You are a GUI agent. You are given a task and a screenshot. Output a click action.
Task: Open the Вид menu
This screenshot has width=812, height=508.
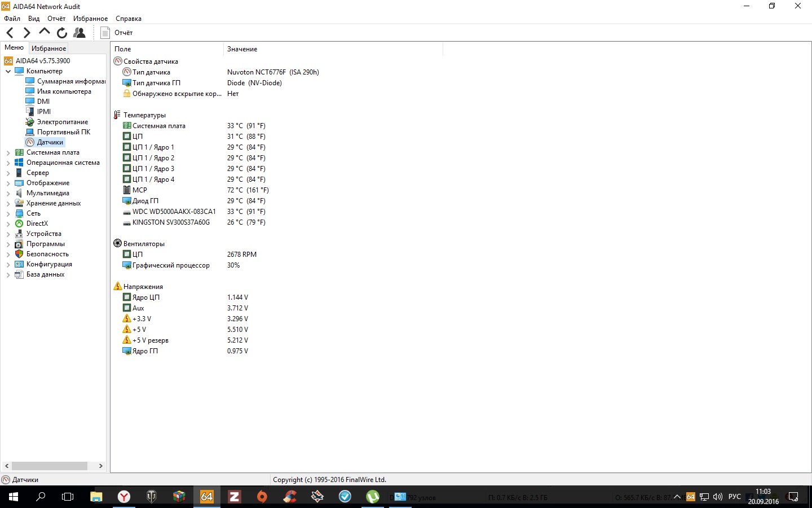(34, 19)
